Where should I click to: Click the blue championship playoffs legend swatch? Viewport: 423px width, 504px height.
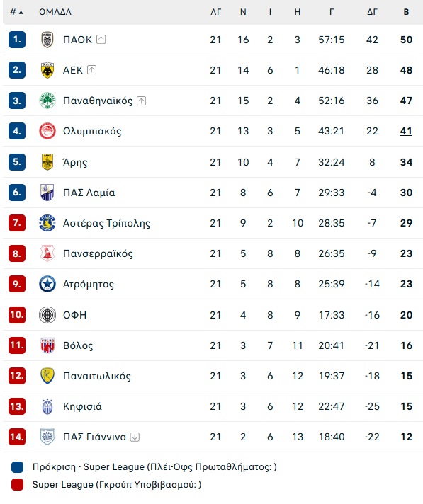click(x=17, y=467)
